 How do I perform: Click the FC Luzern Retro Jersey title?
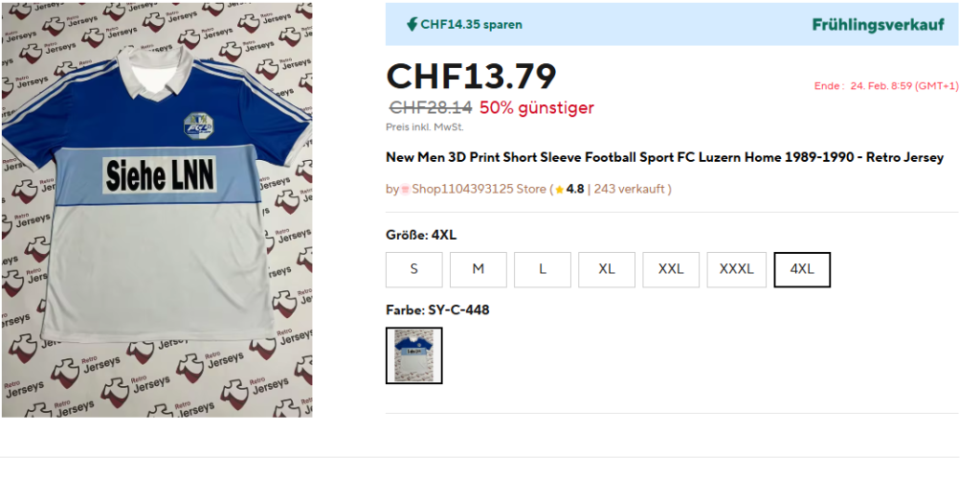664,157
